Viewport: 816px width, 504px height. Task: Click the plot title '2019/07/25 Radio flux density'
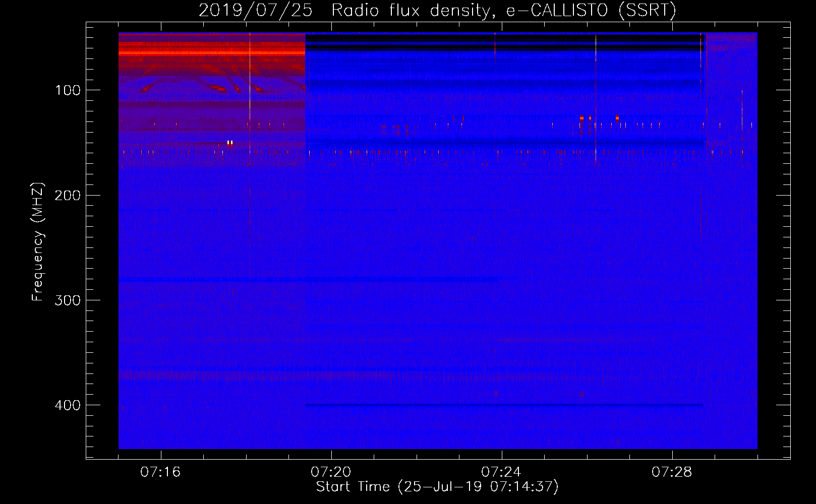pos(437,10)
